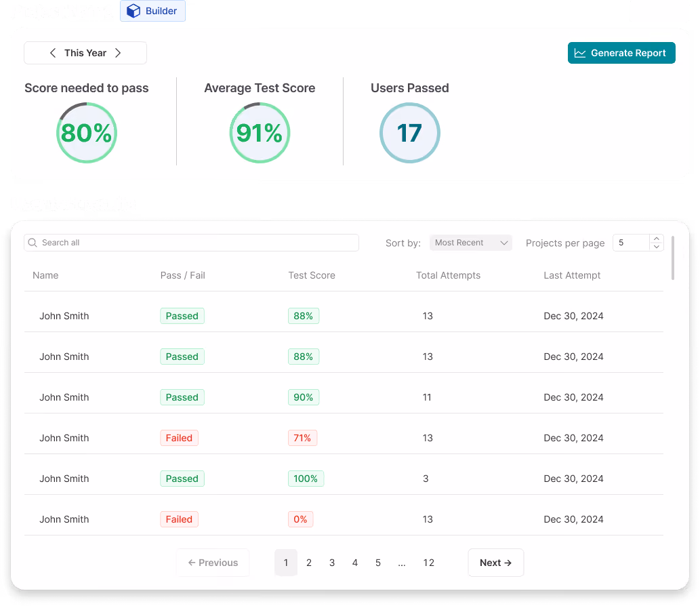This screenshot has width=700, height=606.
Task: Click the This Year period label
Action: (x=85, y=53)
